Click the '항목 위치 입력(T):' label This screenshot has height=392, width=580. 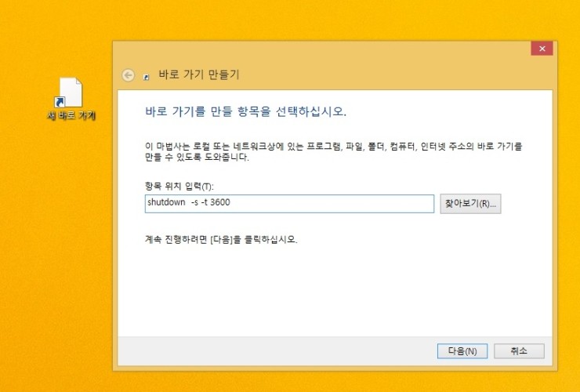(179, 186)
